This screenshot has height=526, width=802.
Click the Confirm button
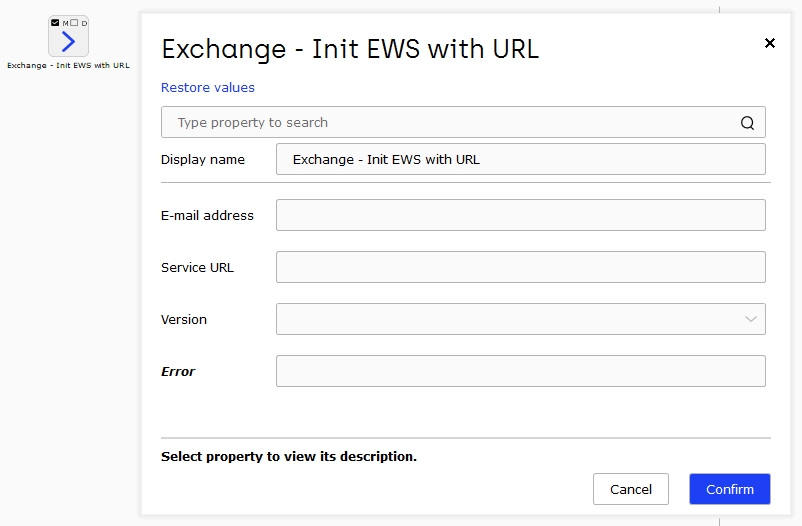point(730,489)
